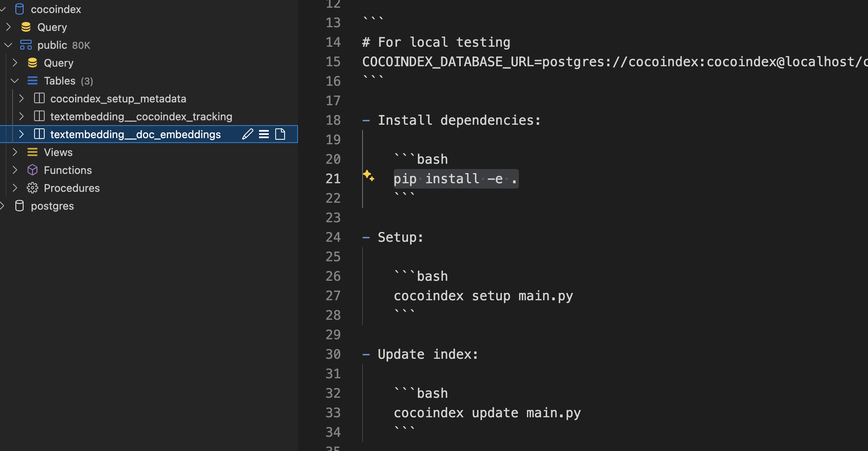Click the public schema icon
The height and width of the screenshot is (451, 868).
26,45
